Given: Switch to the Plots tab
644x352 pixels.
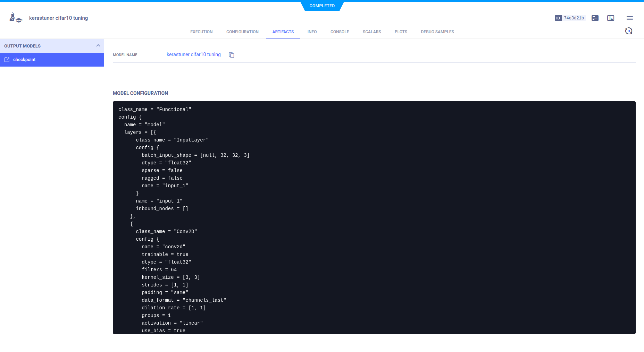Looking at the screenshot, I should click(401, 32).
